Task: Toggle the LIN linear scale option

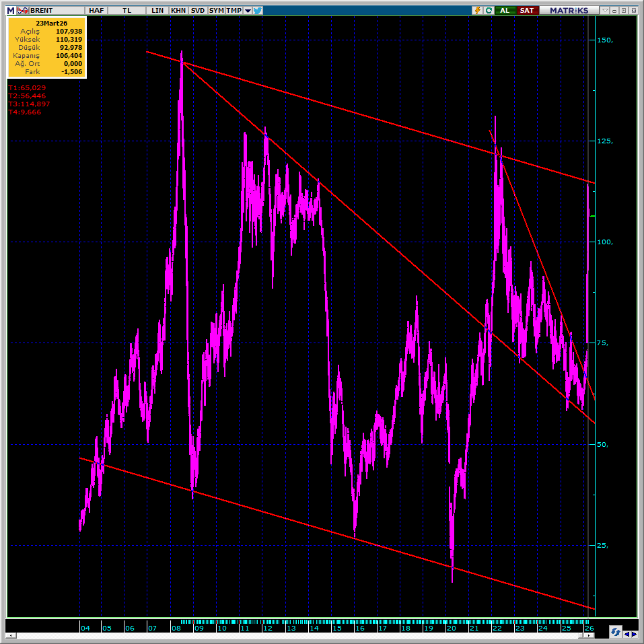Action: (158, 11)
